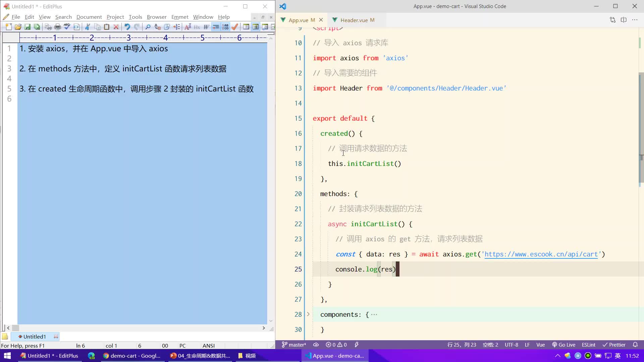644x362 pixels.
Task: Open the escook.cn/api/cart link
Action: pos(541,254)
